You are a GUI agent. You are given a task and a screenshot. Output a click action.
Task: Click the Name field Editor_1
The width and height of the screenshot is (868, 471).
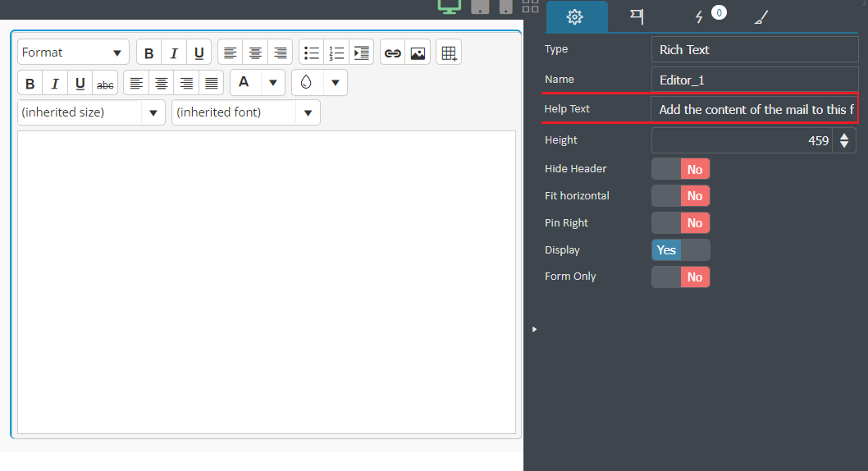[x=755, y=80]
